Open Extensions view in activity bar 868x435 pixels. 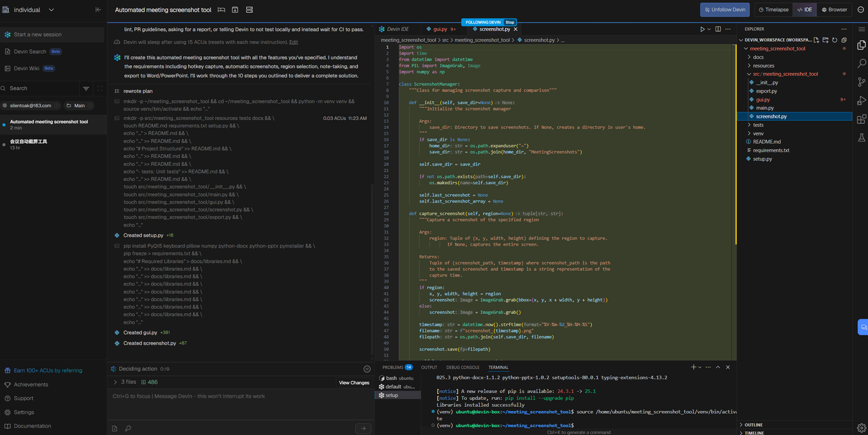862,119
